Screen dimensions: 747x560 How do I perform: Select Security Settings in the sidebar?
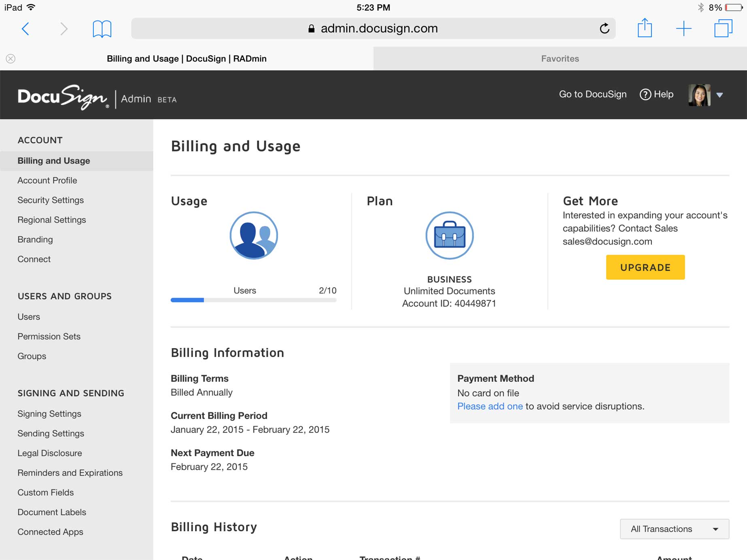(x=50, y=200)
